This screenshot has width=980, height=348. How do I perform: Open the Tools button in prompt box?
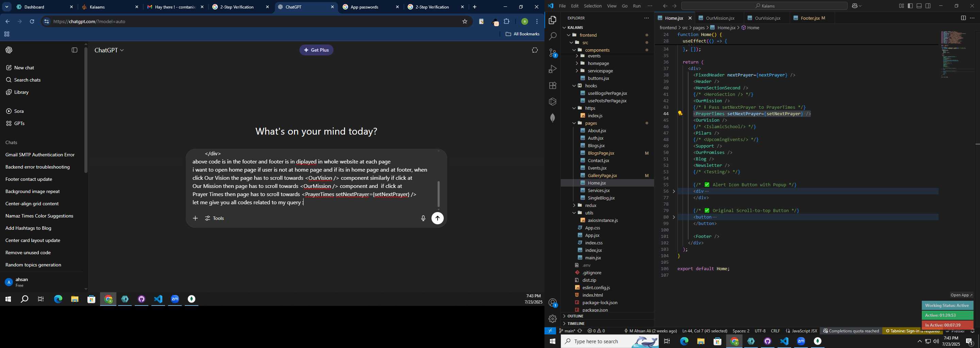(215, 219)
